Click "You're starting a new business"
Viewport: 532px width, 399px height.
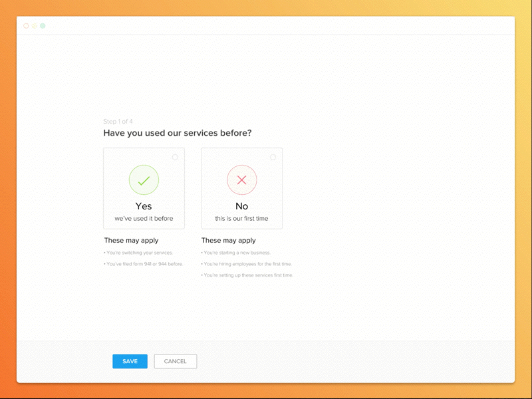point(235,253)
